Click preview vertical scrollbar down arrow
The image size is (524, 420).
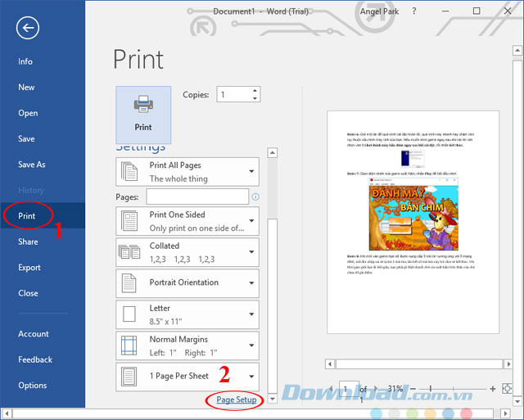coord(517,401)
